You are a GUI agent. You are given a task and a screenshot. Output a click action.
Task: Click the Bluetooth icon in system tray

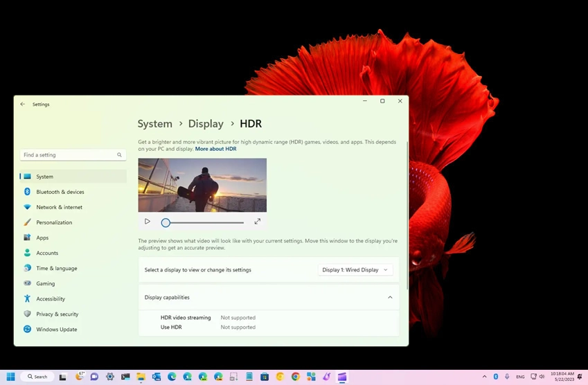pos(496,377)
